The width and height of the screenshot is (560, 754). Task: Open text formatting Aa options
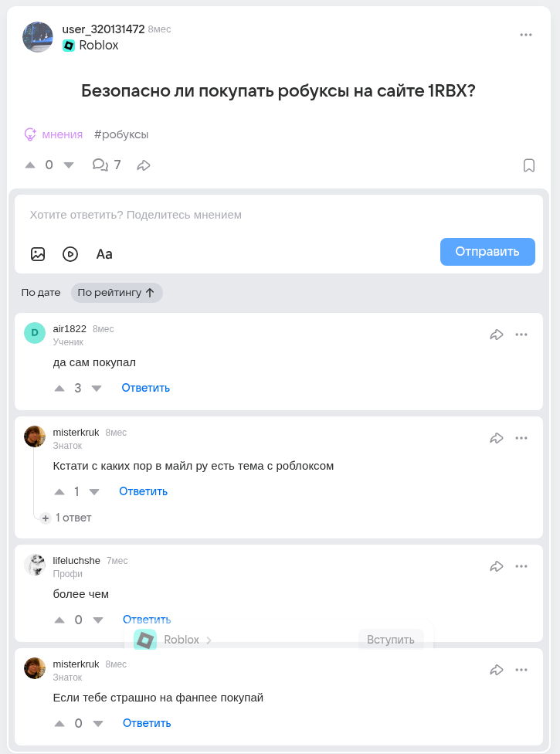[x=104, y=254]
